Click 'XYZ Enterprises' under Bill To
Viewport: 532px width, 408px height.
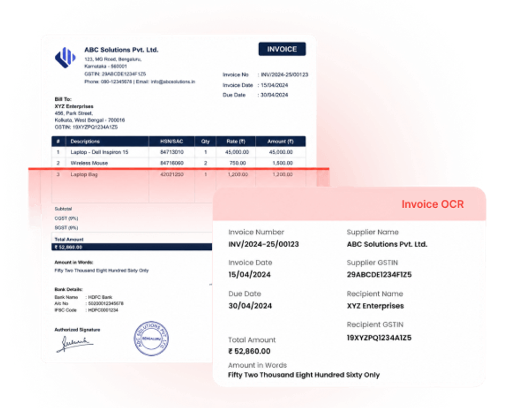[74, 107]
